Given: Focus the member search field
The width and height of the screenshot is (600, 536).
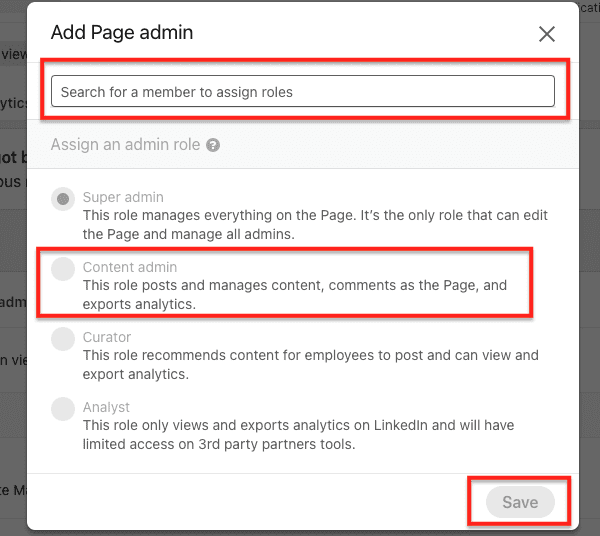Looking at the screenshot, I should [x=303, y=91].
